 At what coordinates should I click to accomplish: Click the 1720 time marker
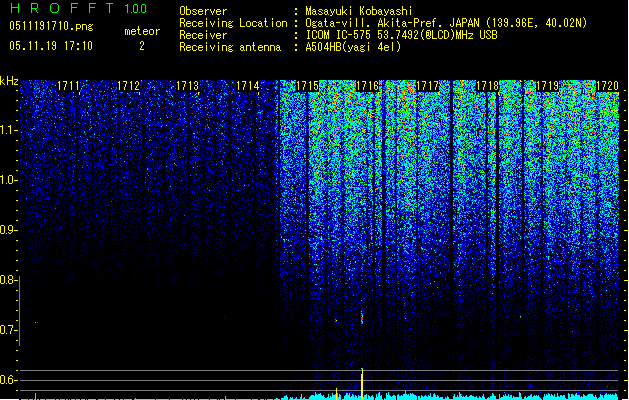(607, 86)
